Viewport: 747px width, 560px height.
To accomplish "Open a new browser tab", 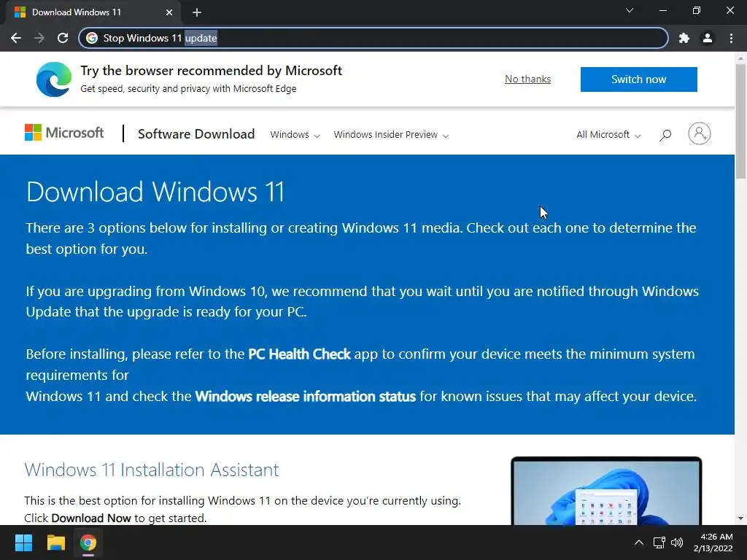I will tap(197, 12).
